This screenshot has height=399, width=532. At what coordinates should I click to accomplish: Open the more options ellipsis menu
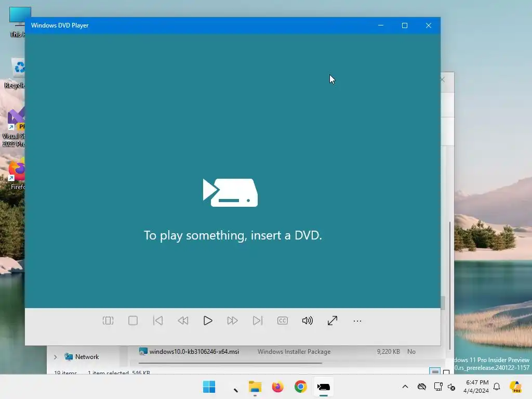[357, 321]
